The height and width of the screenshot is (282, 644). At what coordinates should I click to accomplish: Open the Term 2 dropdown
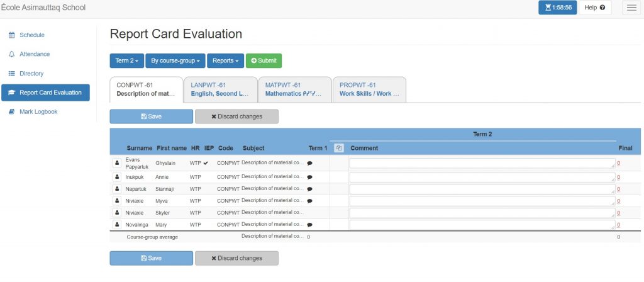(x=127, y=60)
